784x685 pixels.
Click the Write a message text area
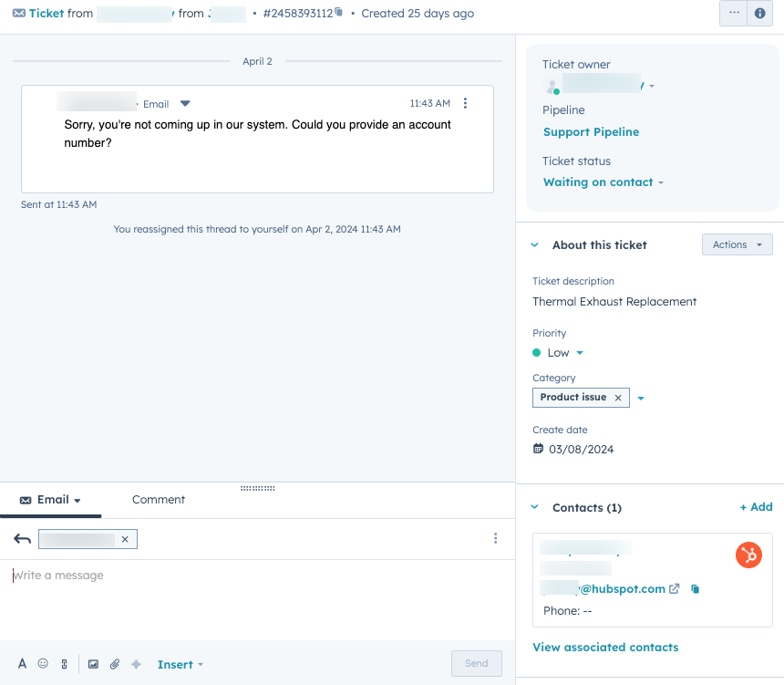(x=257, y=600)
